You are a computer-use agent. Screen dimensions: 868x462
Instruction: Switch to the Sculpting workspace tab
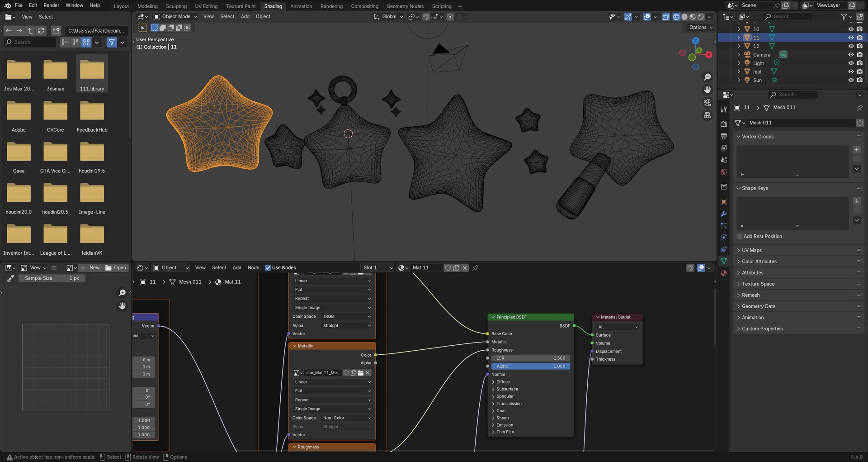[x=176, y=6]
